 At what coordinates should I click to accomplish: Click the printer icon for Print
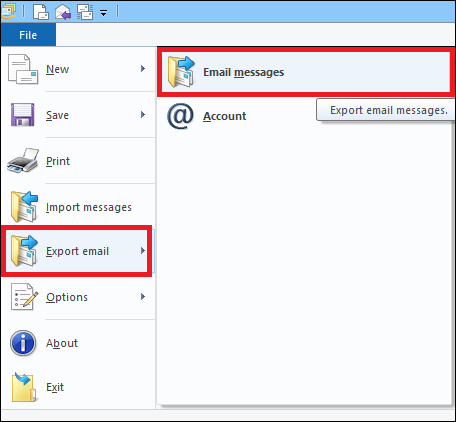click(23, 161)
